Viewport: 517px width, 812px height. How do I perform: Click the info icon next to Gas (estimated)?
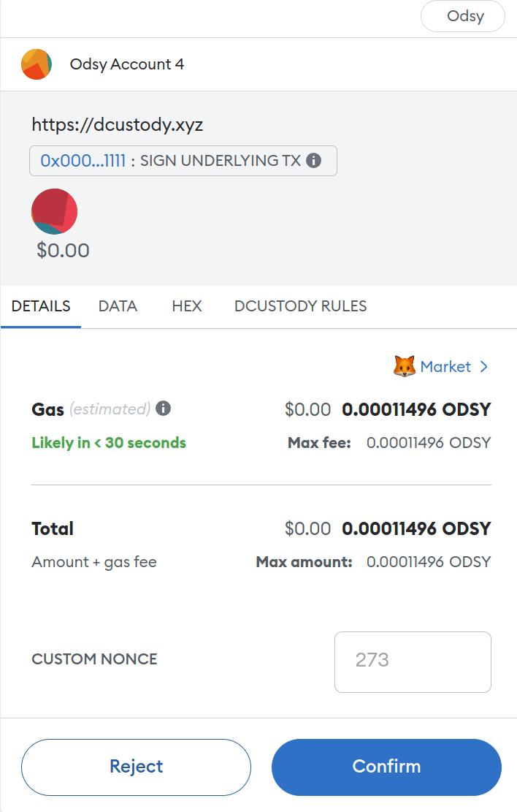click(x=164, y=409)
